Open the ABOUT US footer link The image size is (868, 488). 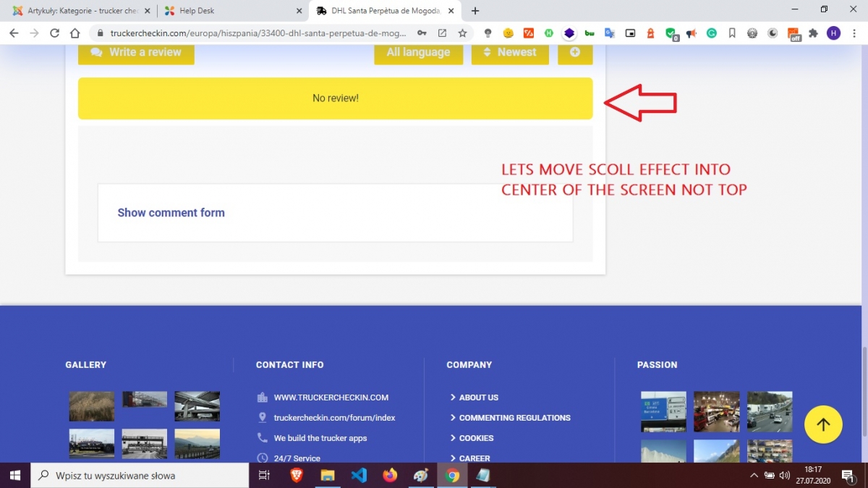click(478, 397)
